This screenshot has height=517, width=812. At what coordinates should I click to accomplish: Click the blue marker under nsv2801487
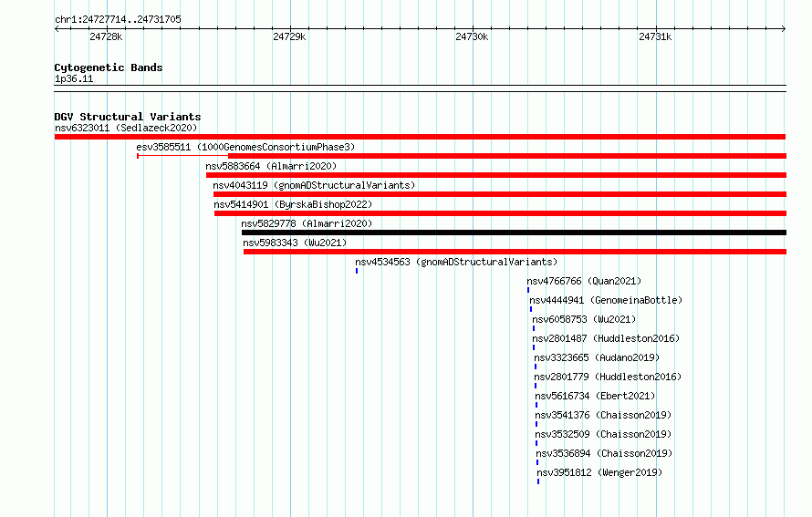pos(534,347)
